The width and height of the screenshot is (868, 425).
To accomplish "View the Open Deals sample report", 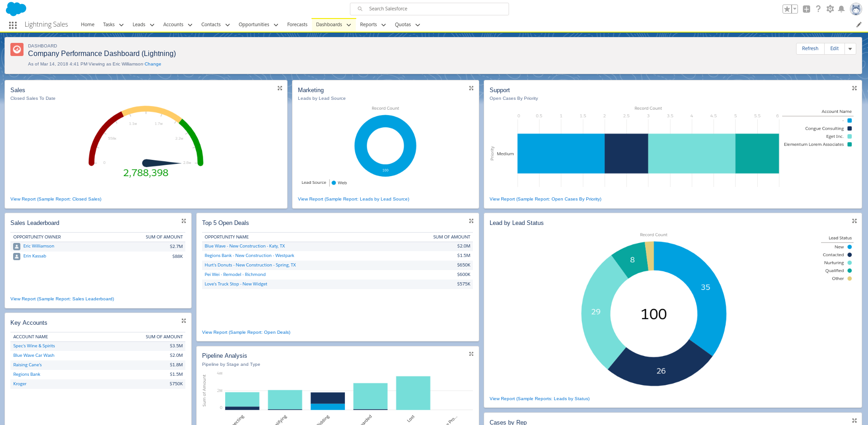I will (x=246, y=332).
